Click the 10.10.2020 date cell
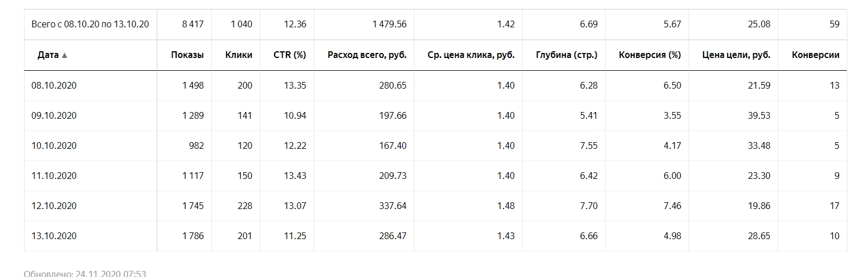868x277 pixels. click(x=54, y=146)
